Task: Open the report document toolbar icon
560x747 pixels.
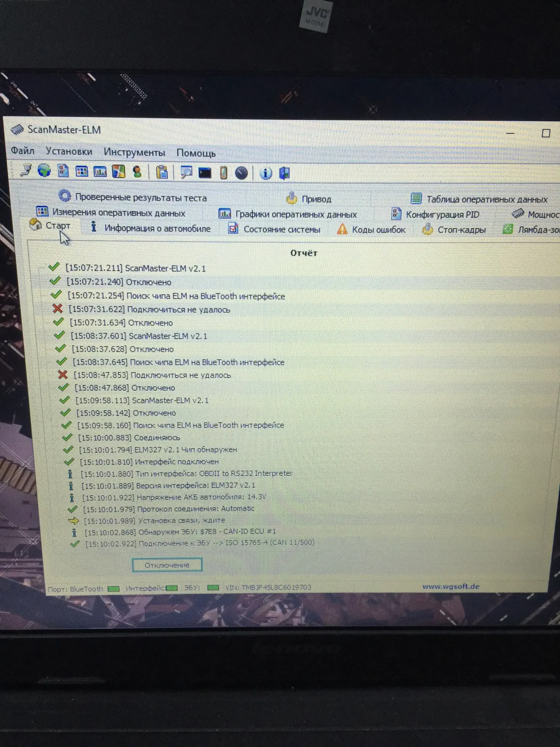Action: (x=63, y=171)
